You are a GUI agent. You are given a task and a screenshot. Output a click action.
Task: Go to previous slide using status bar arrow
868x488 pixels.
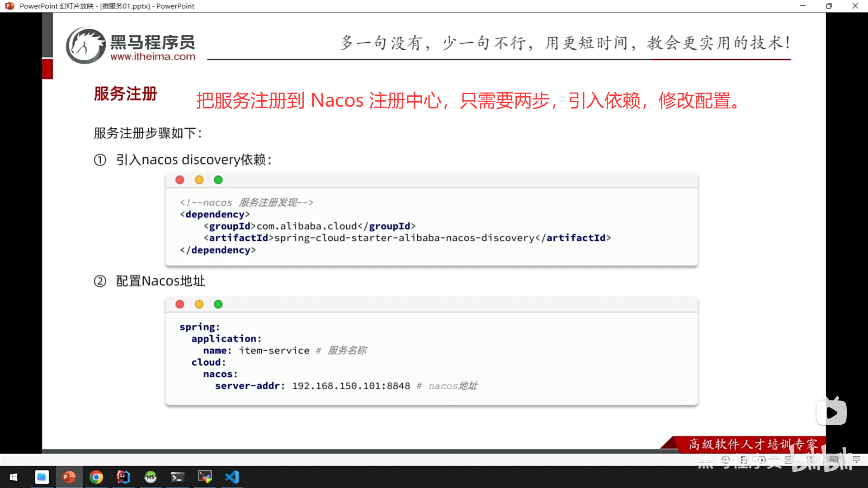click(x=726, y=460)
